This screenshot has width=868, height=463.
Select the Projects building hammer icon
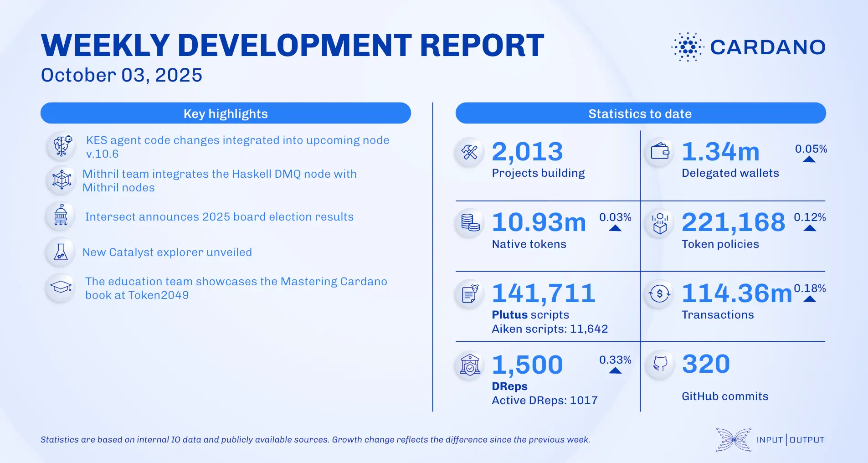pyautogui.click(x=468, y=152)
